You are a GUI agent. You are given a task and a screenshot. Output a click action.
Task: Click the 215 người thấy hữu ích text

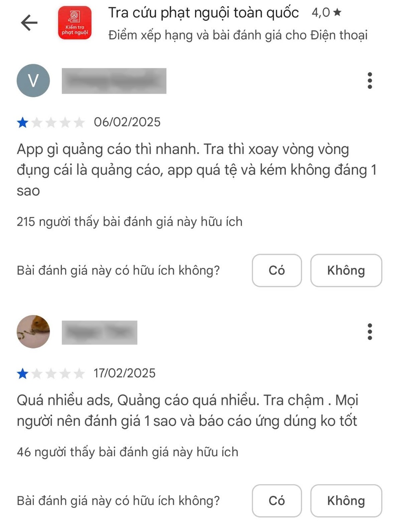pyautogui.click(x=129, y=221)
